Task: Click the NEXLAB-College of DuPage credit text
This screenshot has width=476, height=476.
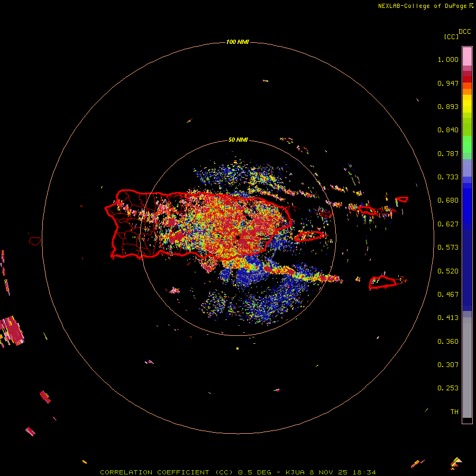Action: click(422, 6)
